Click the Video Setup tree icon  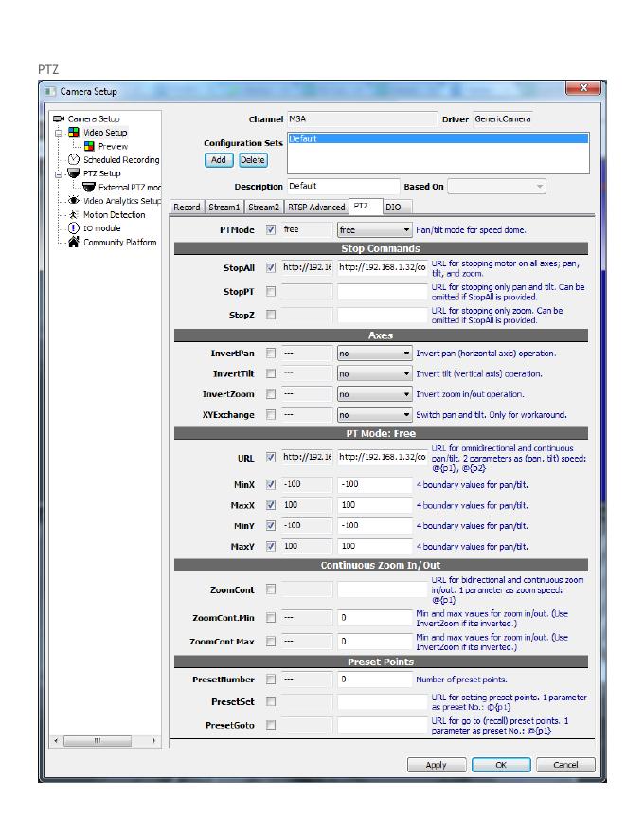(x=73, y=133)
